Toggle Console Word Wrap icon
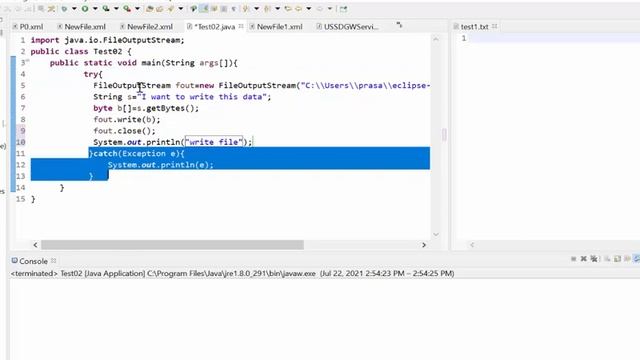 click(627, 259)
